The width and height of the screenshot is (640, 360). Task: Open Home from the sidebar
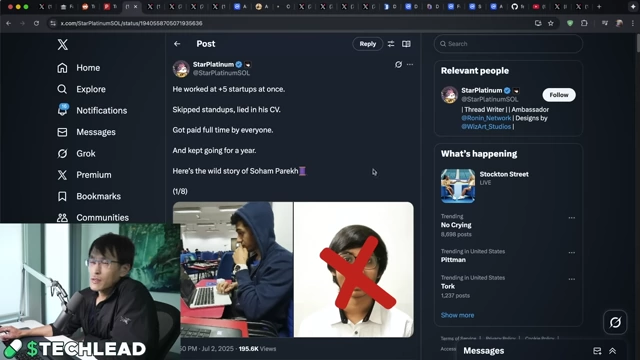click(x=78, y=68)
